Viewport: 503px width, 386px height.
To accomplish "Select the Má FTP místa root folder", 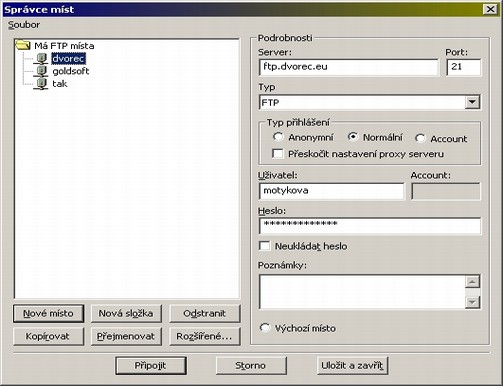I will pos(64,46).
